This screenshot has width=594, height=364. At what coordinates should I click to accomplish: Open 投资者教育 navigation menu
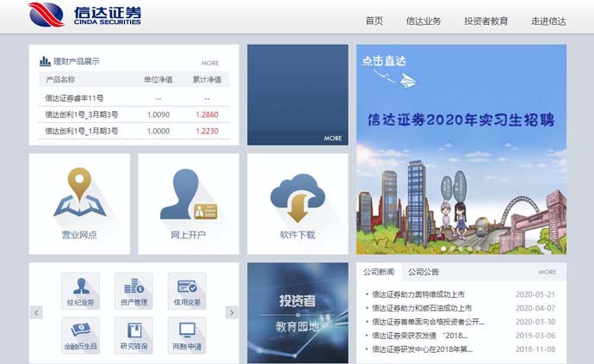tap(486, 21)
